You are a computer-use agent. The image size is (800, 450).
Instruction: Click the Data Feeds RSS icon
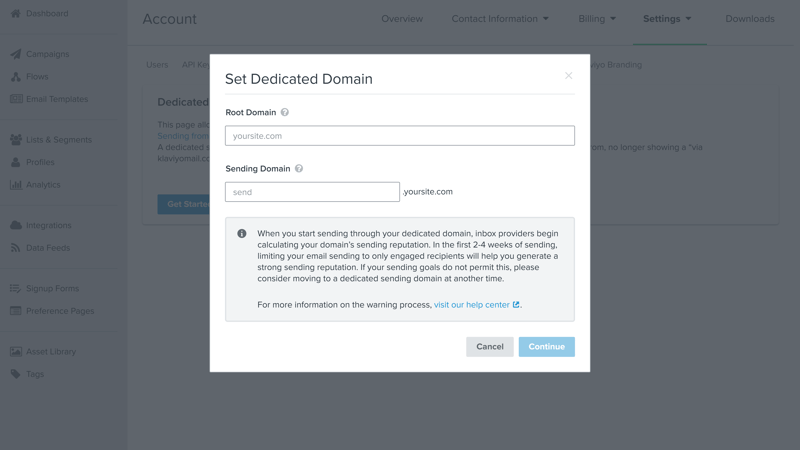15,248
